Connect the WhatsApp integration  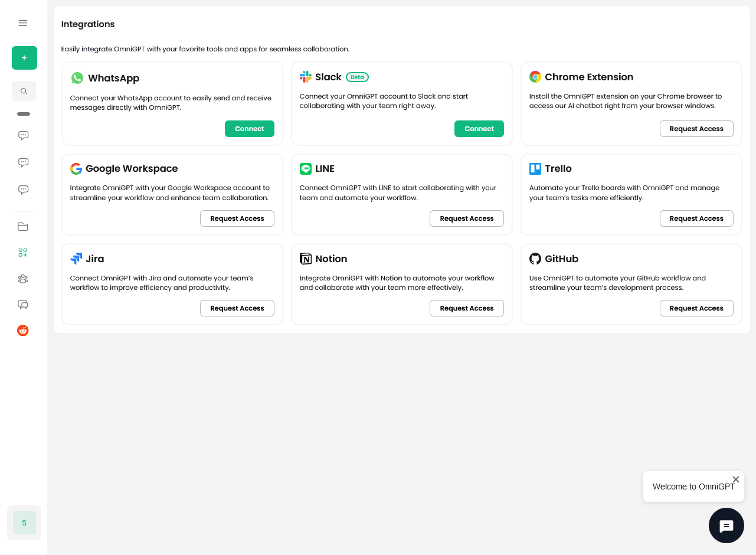249,129
